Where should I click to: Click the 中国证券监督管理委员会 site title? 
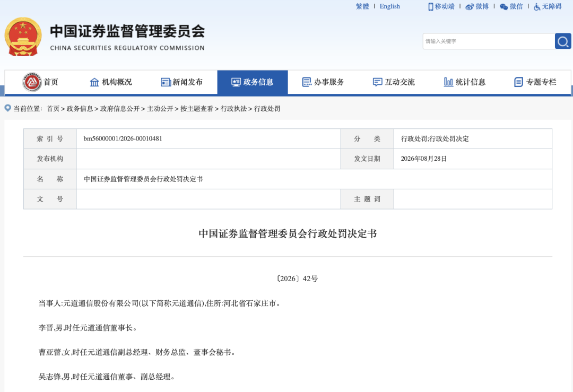point(127,31)
